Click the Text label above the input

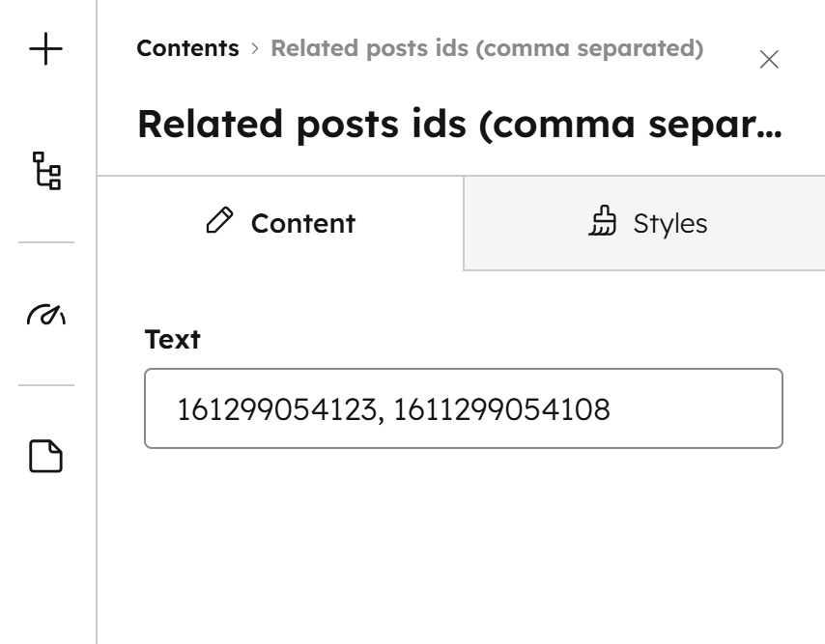pos(170,339)
